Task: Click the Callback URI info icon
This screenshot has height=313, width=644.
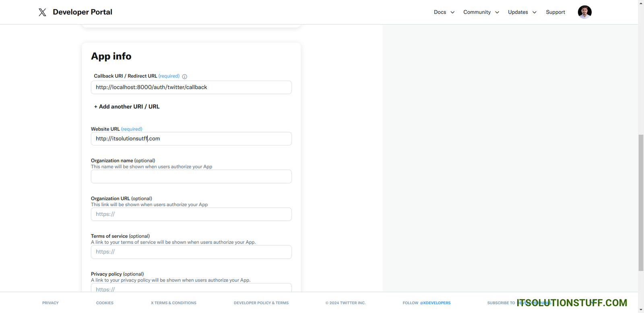Action: point(185,77)
